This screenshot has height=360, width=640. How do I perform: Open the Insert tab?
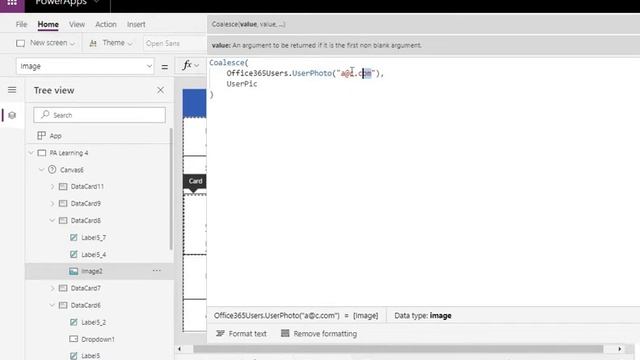click(136, 24)
